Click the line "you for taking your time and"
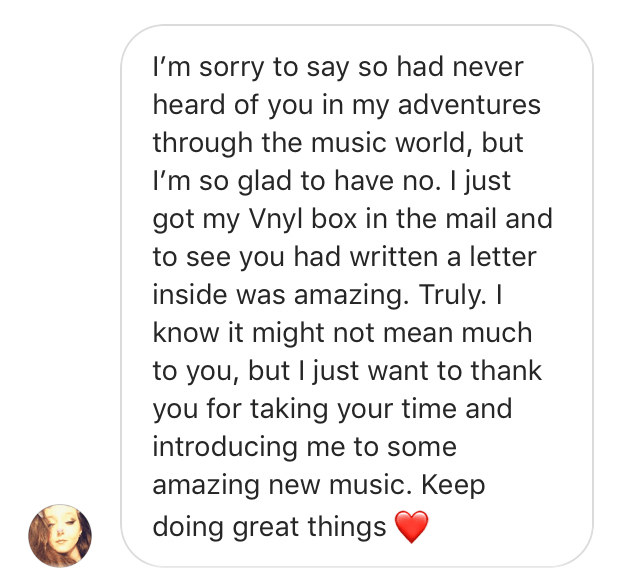The width and height of the screenshot is (637, 577). pyautogui.click(x=332, y=409)
